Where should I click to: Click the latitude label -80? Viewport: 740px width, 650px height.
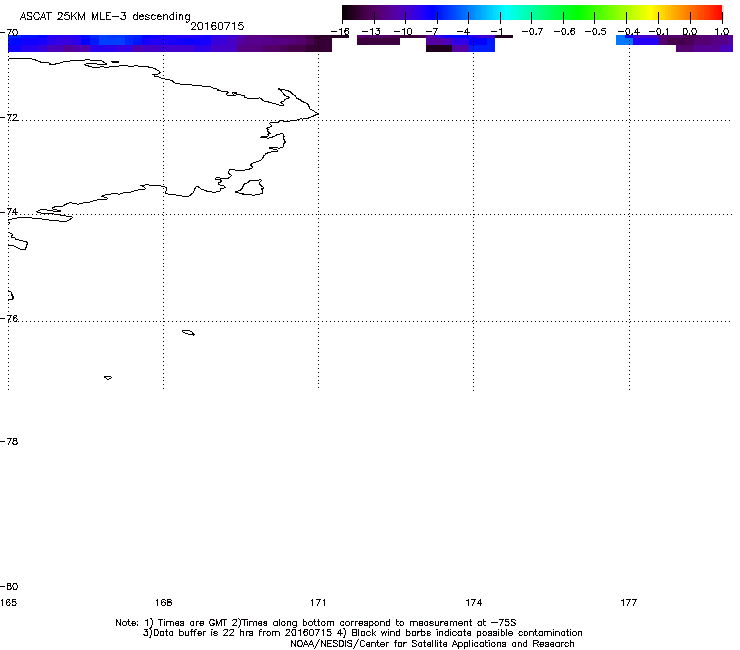pyautogui.click(x=9, y=586)
